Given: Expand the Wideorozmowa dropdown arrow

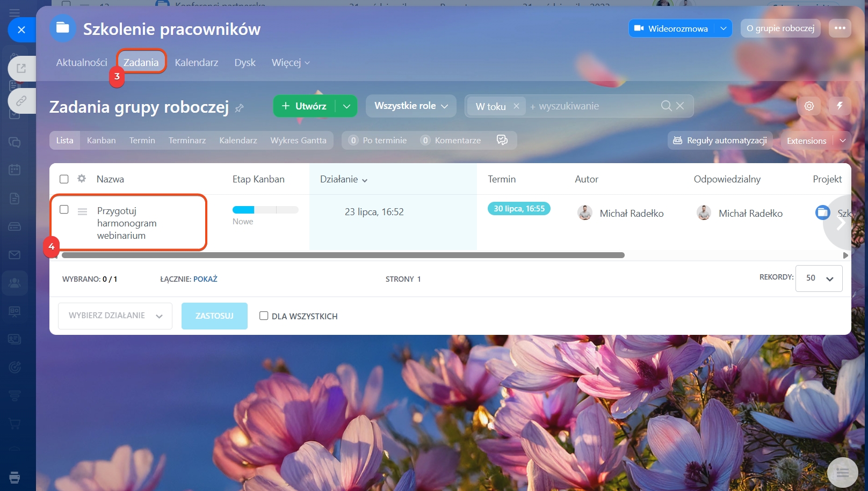Looking at the screenshot, I should (724, 28).
